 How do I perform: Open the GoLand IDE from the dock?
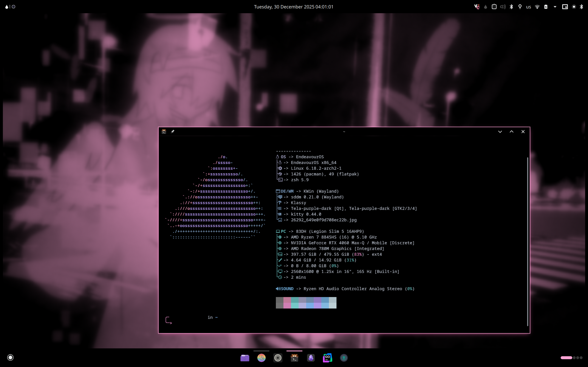(x=327, y=358)
